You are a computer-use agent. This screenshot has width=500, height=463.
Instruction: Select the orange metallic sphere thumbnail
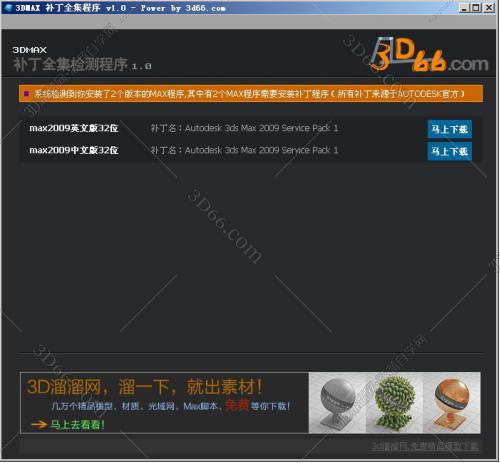(x=452, y=403)
